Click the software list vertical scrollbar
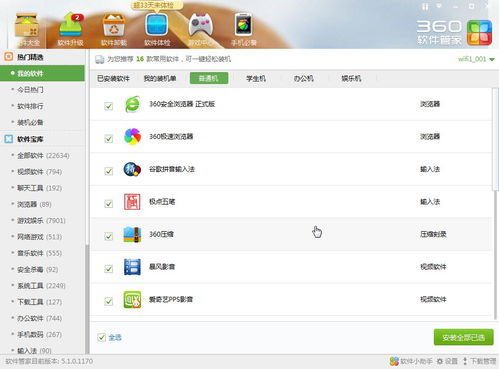The width and height of the screenshot is (499, 369). tap(495, 140)
